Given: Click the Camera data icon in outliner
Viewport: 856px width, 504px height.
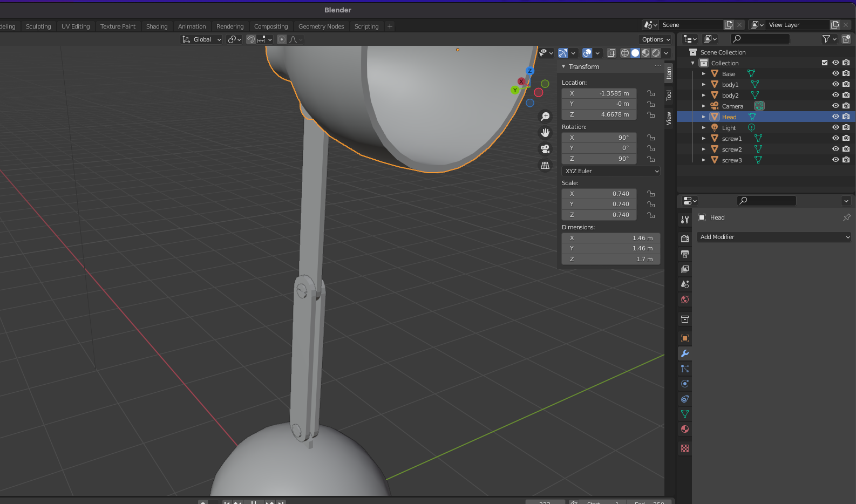Looking at the screenshot, I should [759, 106].
